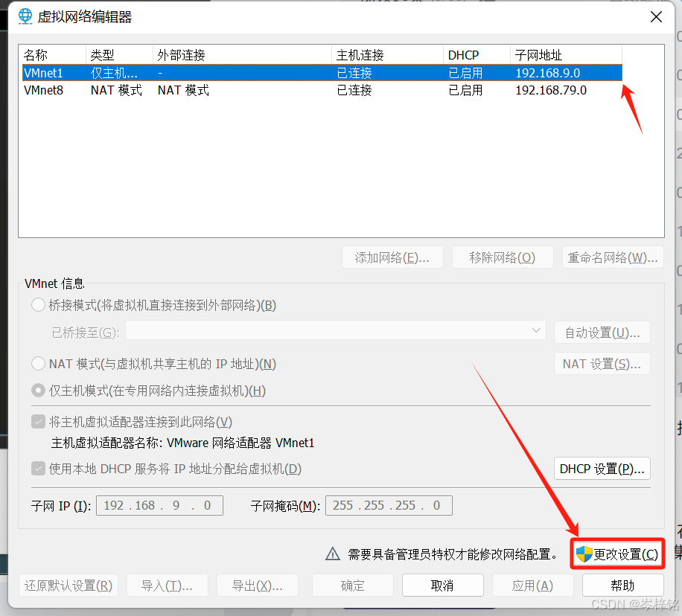
Task: Click the 子网掩码 input field
Action: point(389,505)
